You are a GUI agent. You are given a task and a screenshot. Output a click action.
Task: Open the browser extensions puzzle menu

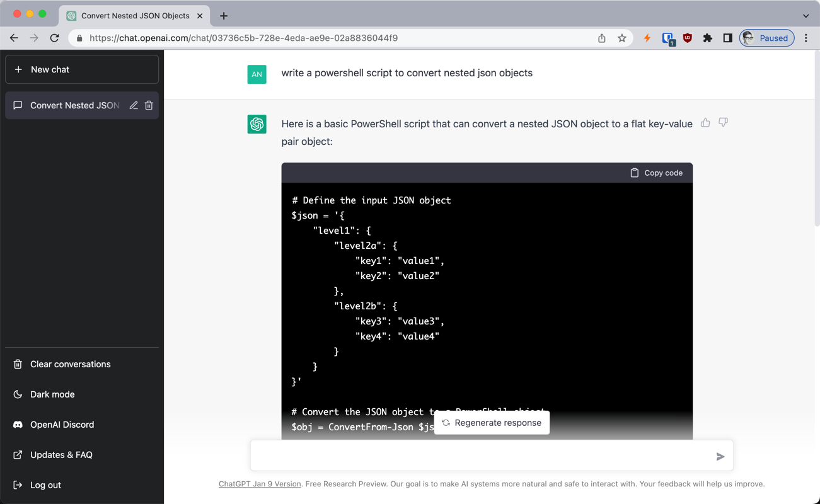tap(707, 38)
